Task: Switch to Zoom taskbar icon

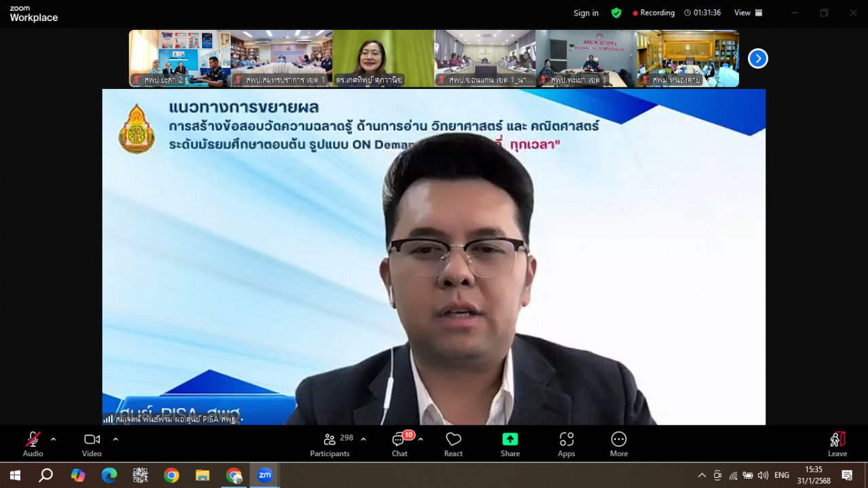Action: click(264, 475)
